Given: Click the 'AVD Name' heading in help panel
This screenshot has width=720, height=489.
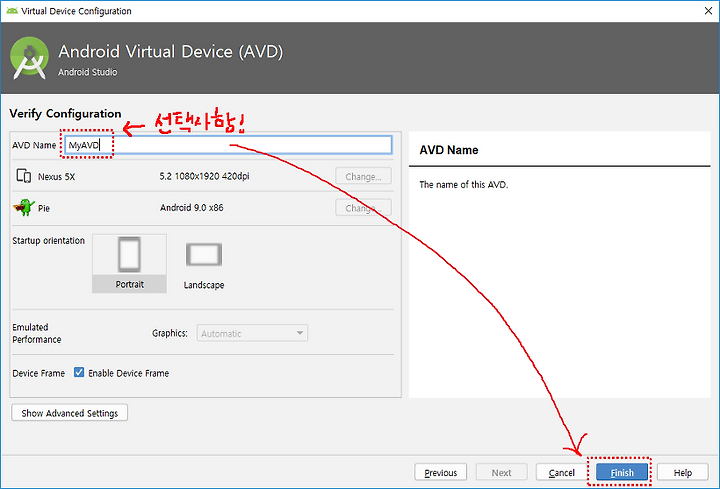Looking at the screenshot, I should click(449, 150).
